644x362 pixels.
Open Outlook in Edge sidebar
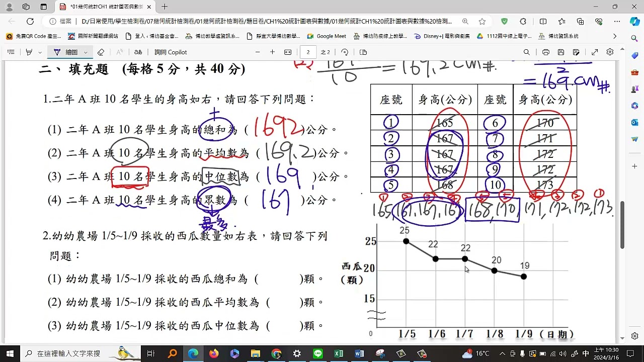(x=634, y=122)
